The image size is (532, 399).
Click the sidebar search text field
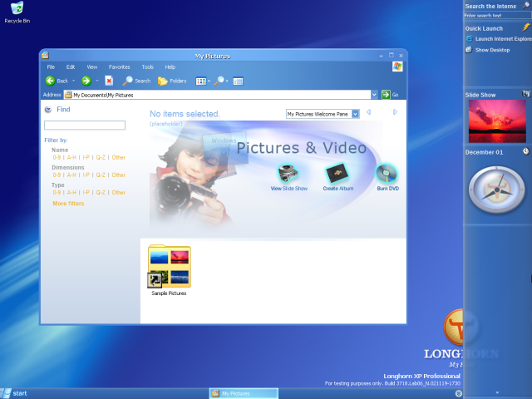point(497,15)
